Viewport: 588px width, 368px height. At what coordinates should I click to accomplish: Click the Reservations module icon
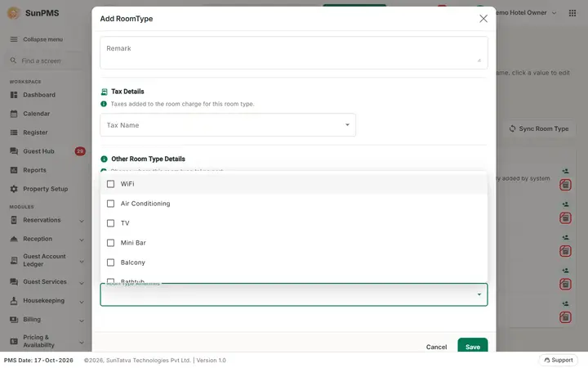[x=14, y=220]
